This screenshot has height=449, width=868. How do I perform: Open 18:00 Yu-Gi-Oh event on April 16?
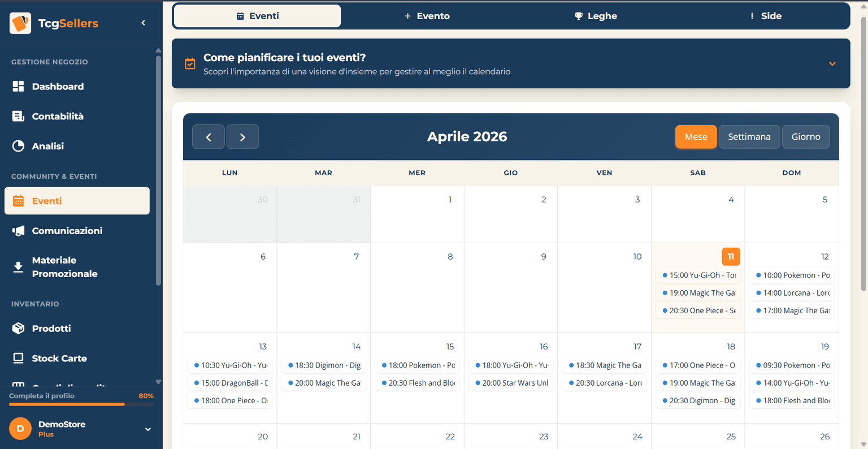click(x=511, y=365)
